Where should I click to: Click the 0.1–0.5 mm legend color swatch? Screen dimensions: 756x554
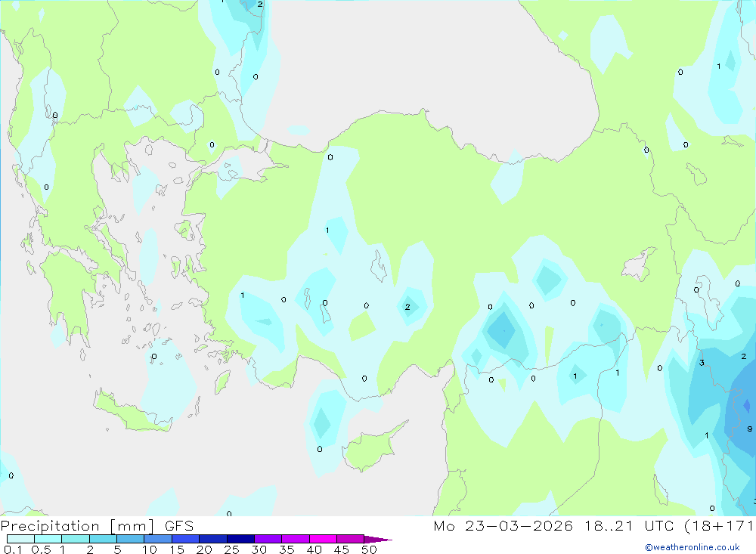click(20, 539)
